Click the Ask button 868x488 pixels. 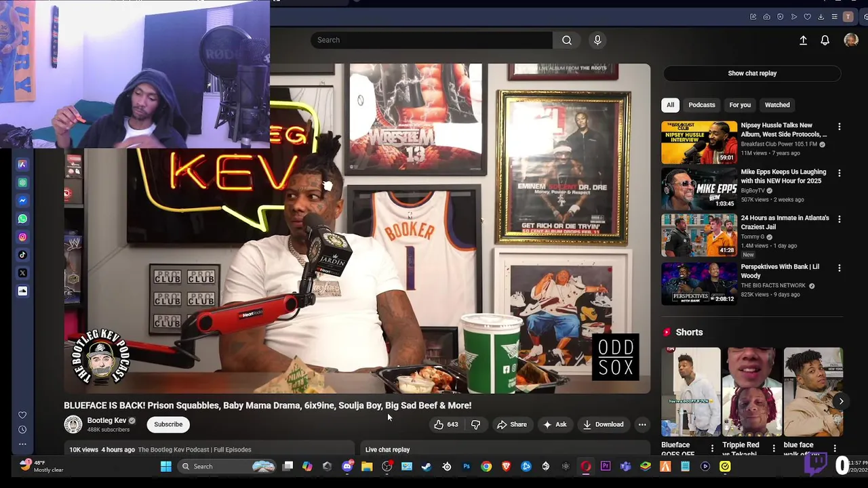point(555,424)
